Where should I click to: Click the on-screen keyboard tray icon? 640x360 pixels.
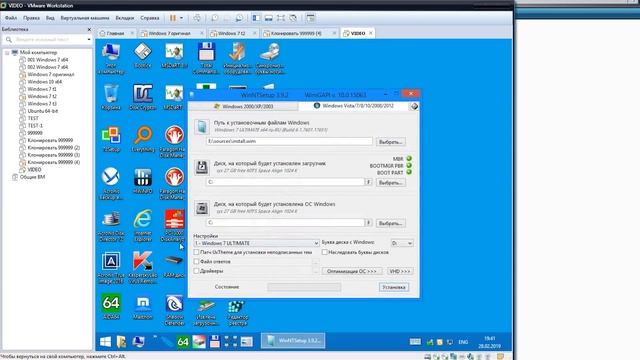415,342
